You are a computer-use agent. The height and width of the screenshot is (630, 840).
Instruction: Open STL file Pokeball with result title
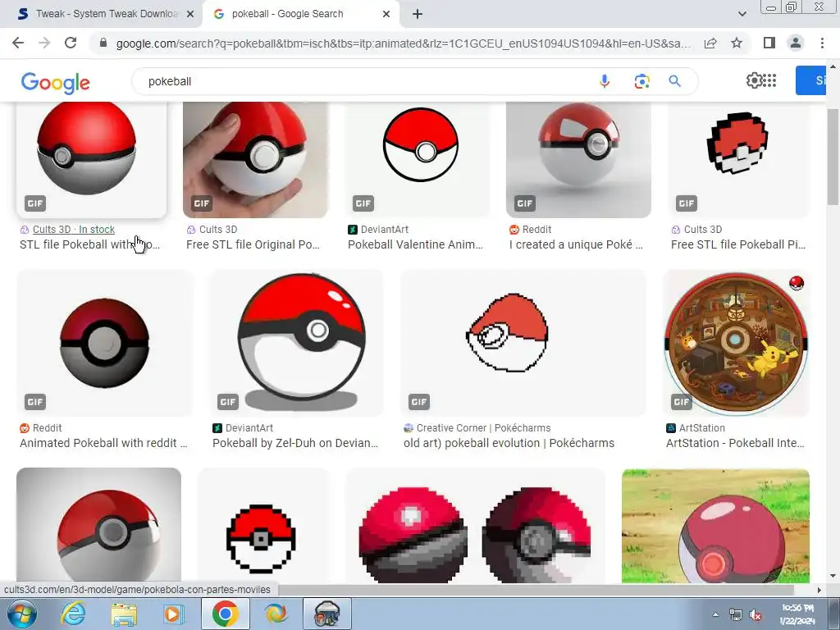(x=89, y=244)
